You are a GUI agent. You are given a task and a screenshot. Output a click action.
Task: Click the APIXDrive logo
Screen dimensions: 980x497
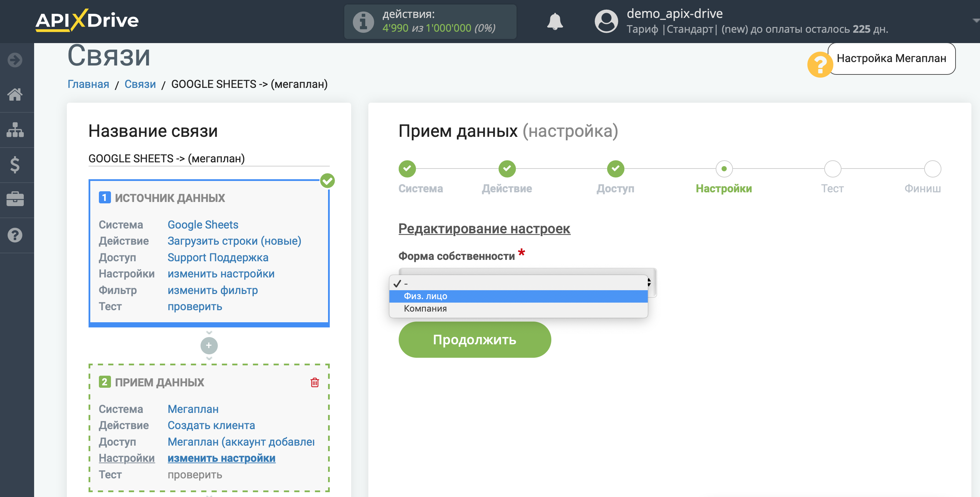point(87,20)
